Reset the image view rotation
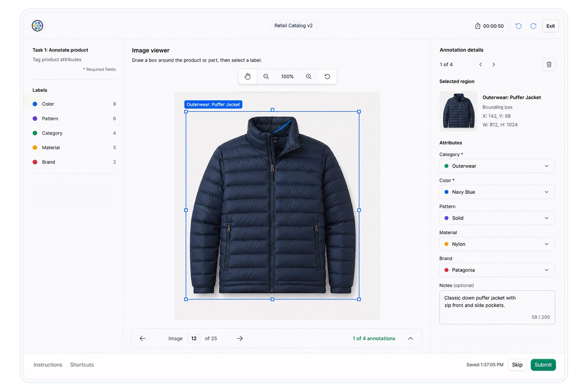Viewport: 588px width, 392px height. point(327,77)
